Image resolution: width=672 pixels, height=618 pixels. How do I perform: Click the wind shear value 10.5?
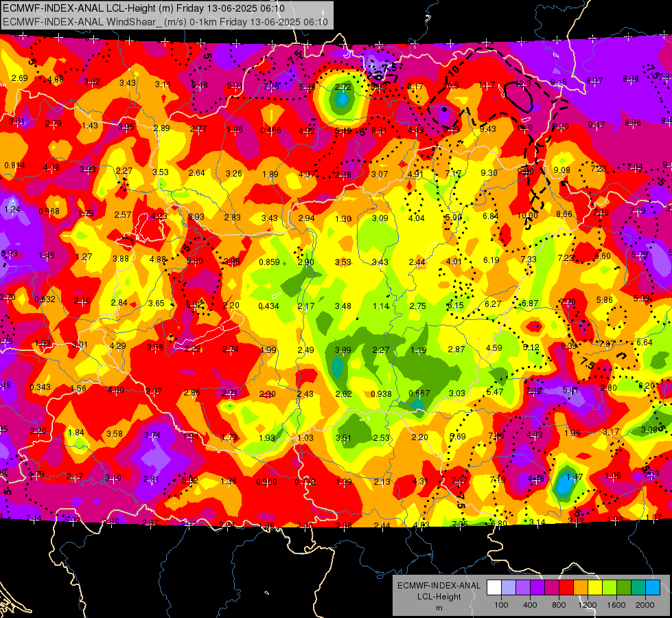(x=451, y=85)
